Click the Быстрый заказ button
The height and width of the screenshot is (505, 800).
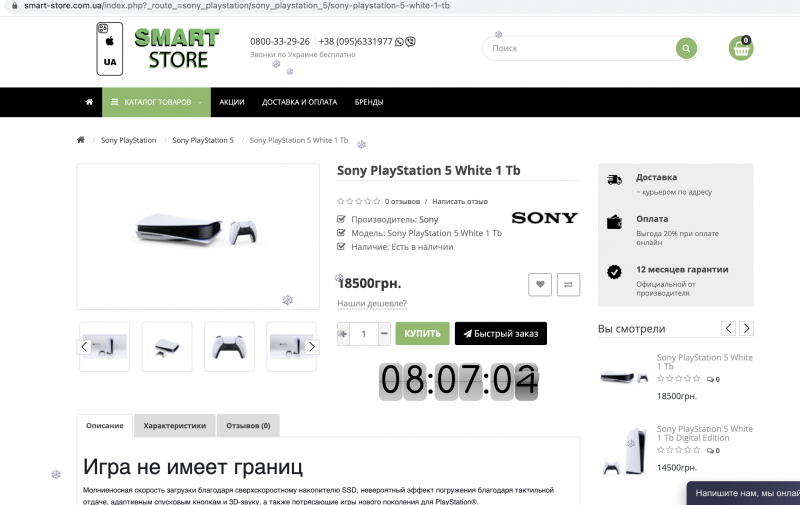click(x=501, y=334)
